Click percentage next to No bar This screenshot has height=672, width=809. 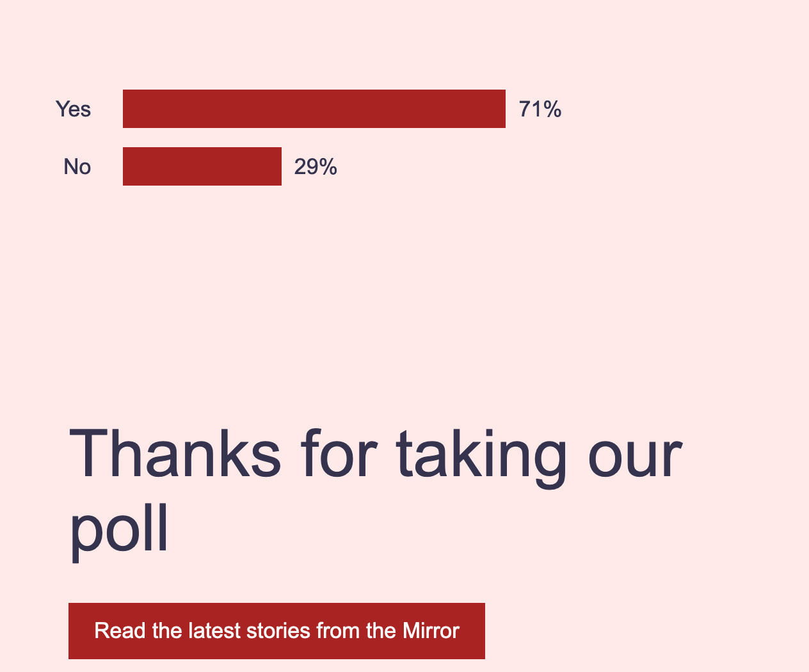click(x=316, y=166)
